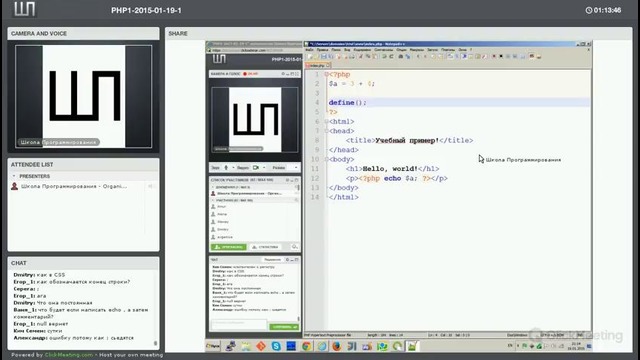Screen dimensions: 640x360
Task: Open Кодировки menu in Notepad++
Action: pyautogui.click(x=362, y=50)
